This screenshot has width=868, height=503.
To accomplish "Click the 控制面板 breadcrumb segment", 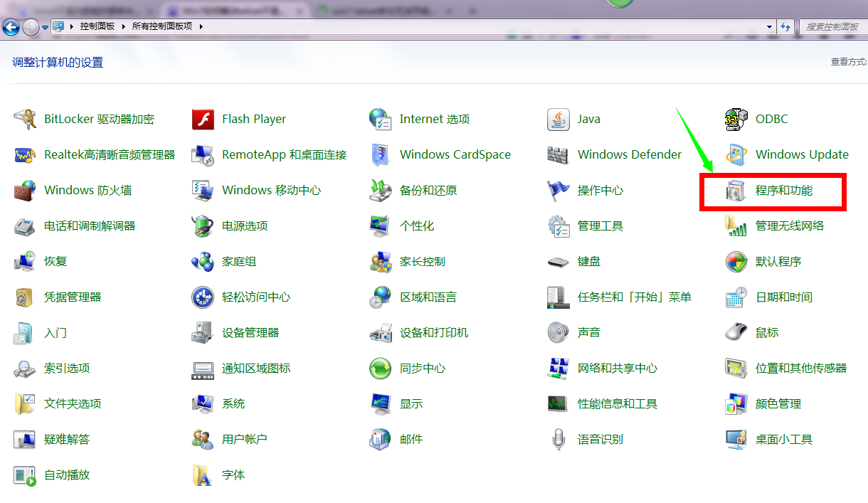I will click(x=97, y=26).
